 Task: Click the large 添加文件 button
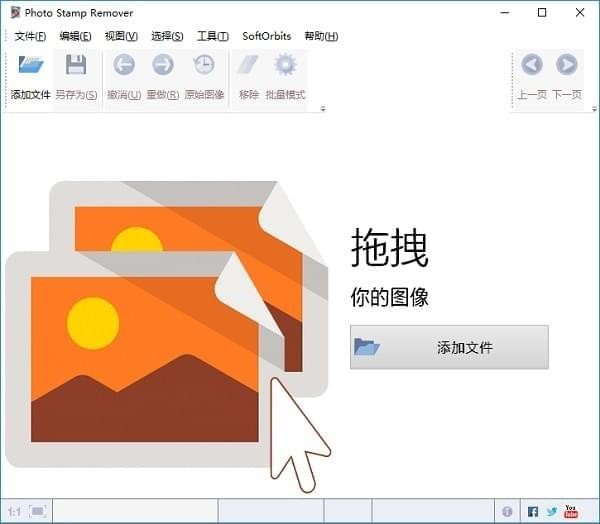pos(449,347)
